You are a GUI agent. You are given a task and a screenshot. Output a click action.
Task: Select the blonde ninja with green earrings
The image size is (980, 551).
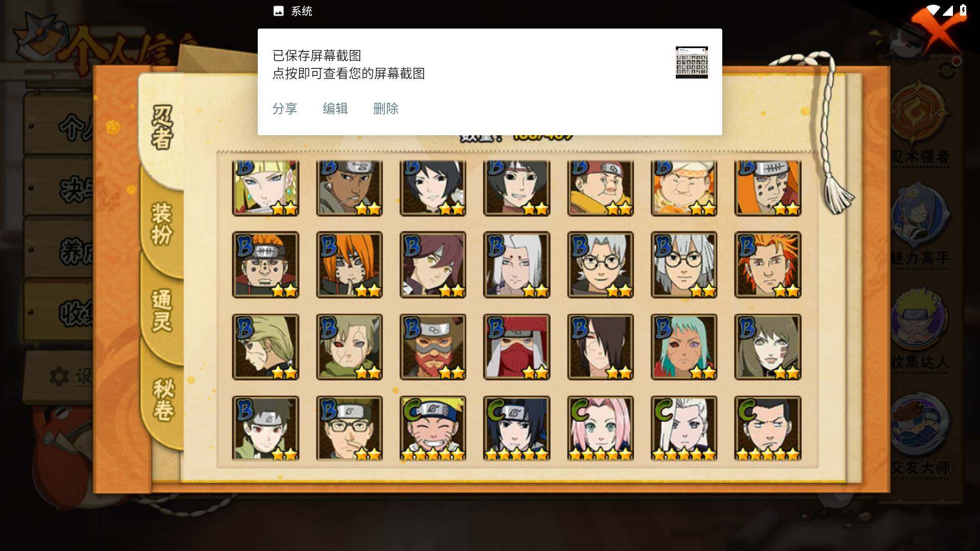[x=265, y=188]
